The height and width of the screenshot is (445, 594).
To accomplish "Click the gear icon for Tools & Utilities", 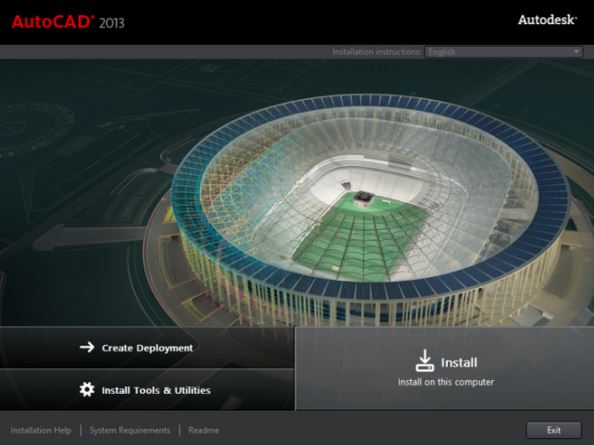I will coord(87,389).
